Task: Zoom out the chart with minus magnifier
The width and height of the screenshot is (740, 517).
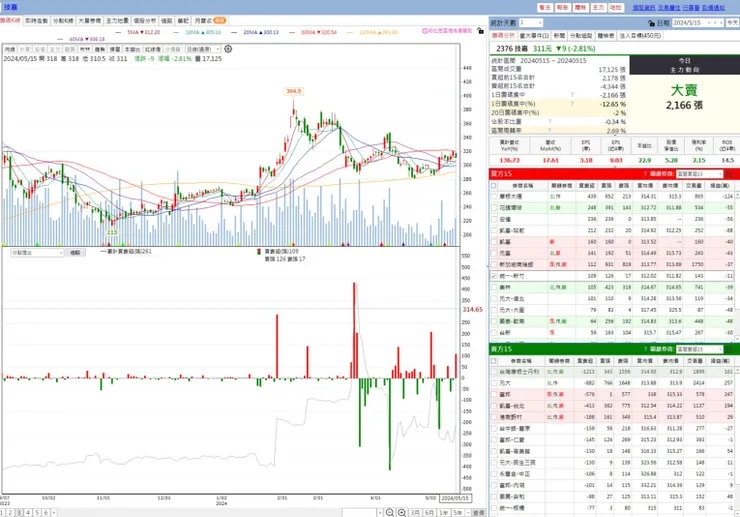Action: (389, 512)
